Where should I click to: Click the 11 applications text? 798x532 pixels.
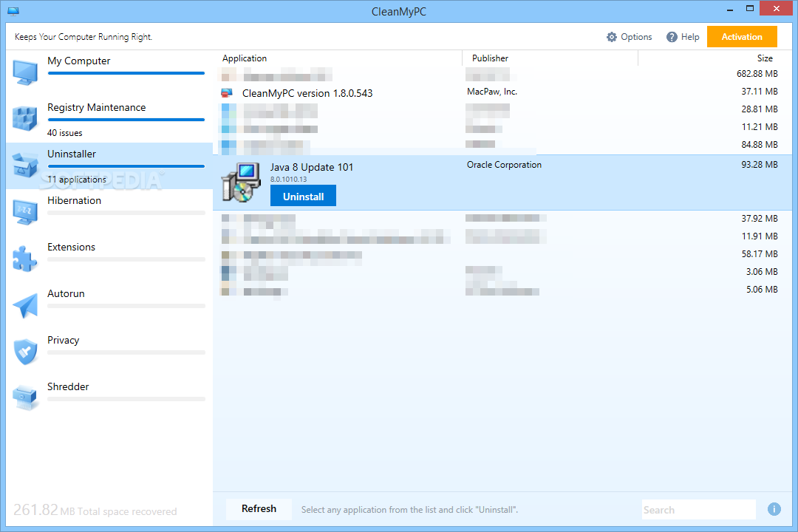tap(77, 180)
